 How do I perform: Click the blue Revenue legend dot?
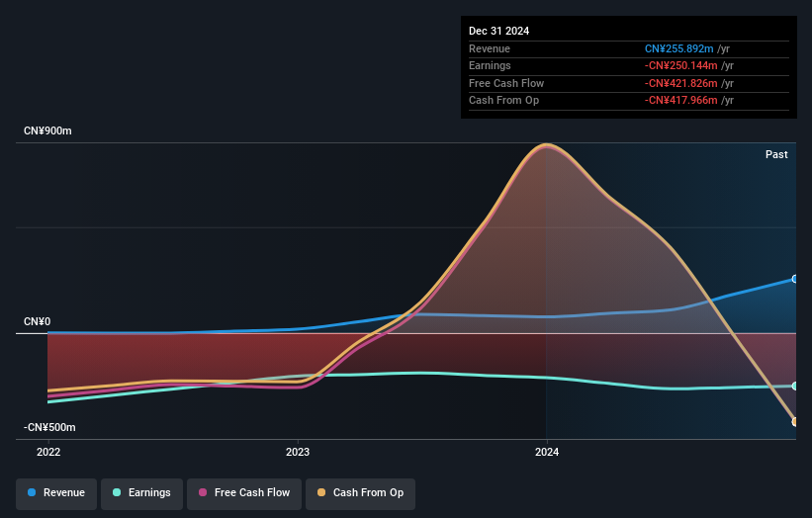[x=32, y=492]
